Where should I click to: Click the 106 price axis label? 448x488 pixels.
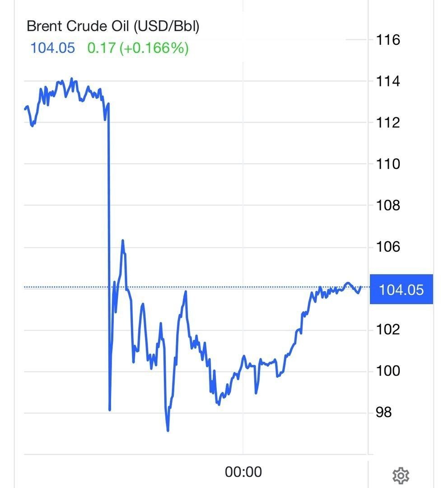pos(388,247)
